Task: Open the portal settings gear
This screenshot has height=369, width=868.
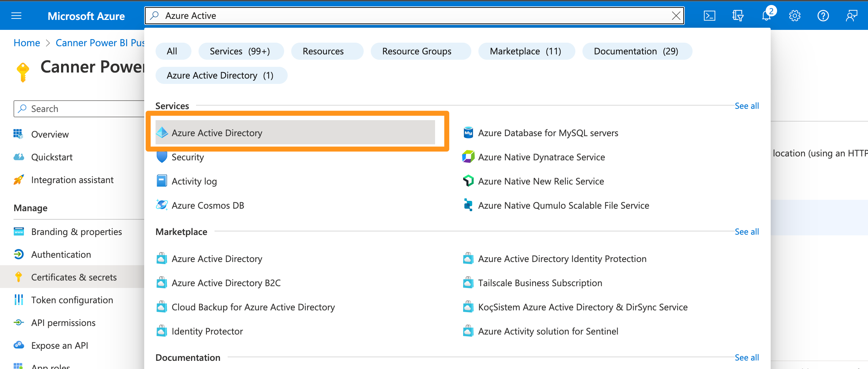Action: coord(795,16)
